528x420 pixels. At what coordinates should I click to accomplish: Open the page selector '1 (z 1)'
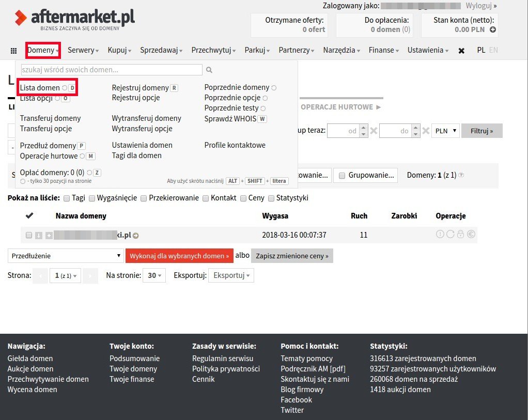pyautogui.click(x=65, y=276)
